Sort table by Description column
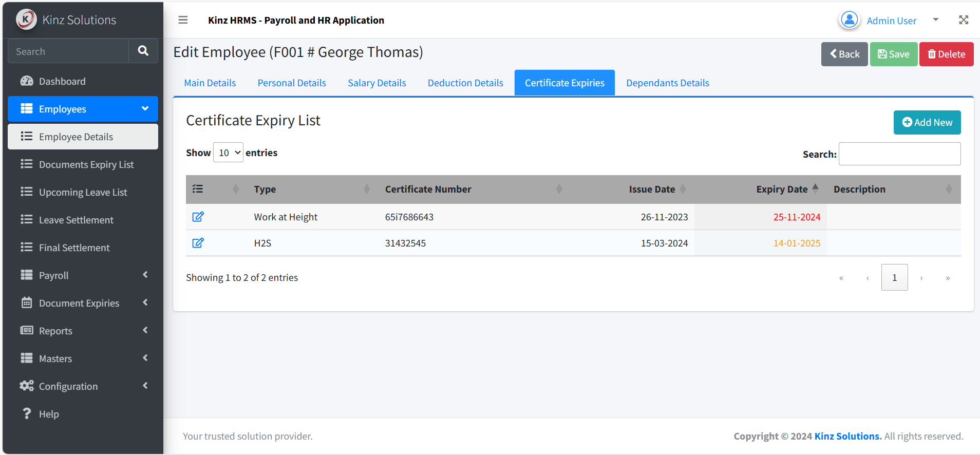Screen dimensions: 980x455 click(x=894, y=189)
